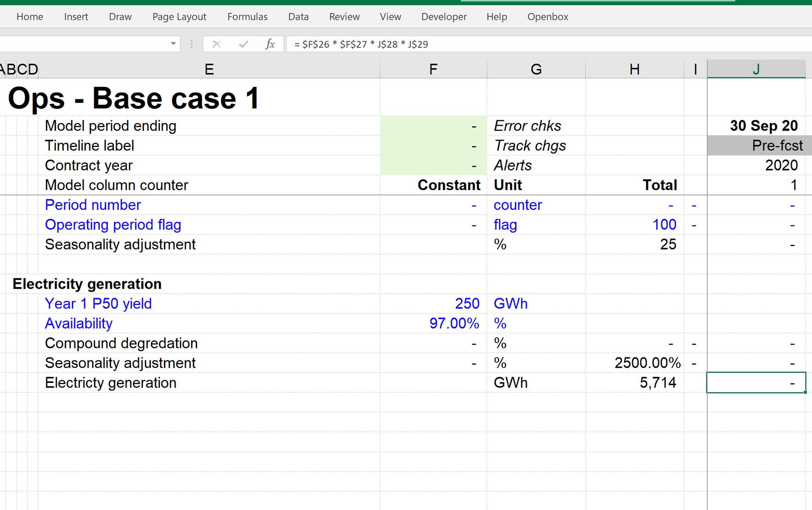Select column F header
This screenshot has width=812, height=510.
click(433, 69)
